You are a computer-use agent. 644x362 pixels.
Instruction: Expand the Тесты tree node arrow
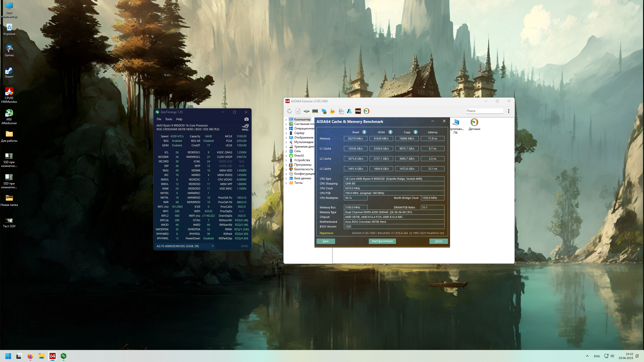(x=286, y=183)
